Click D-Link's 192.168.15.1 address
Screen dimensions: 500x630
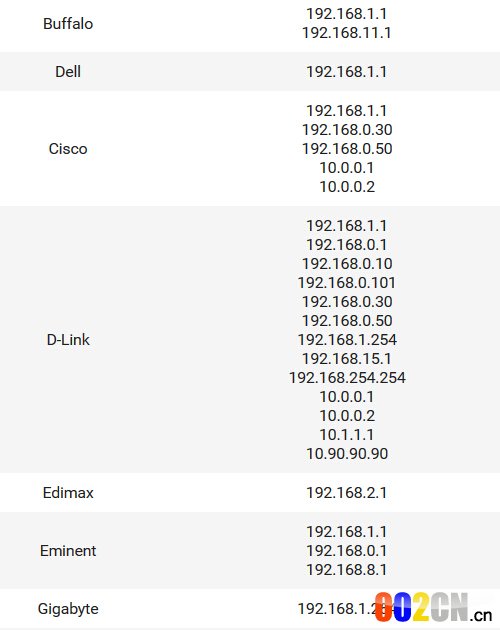click(347, 359)
